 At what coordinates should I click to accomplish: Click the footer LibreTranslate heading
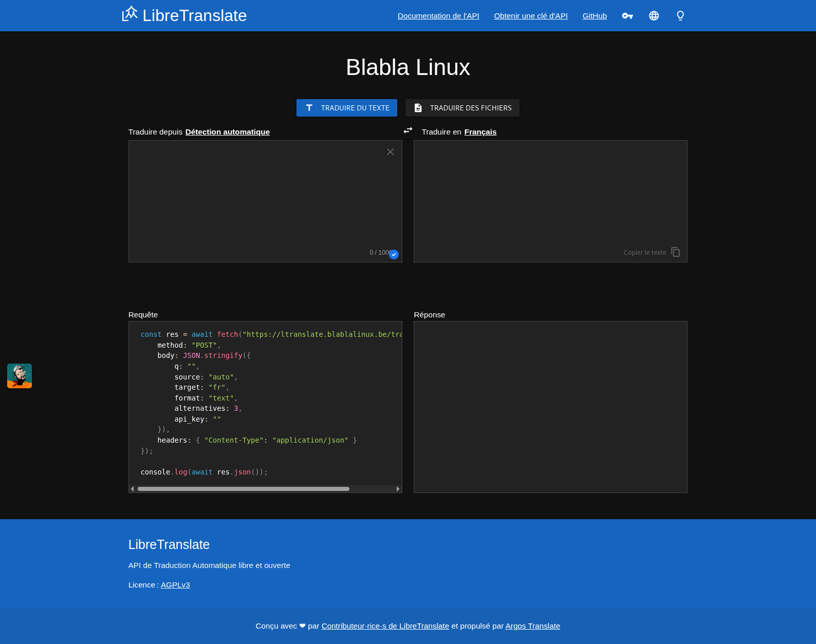(x=169, y=544)
